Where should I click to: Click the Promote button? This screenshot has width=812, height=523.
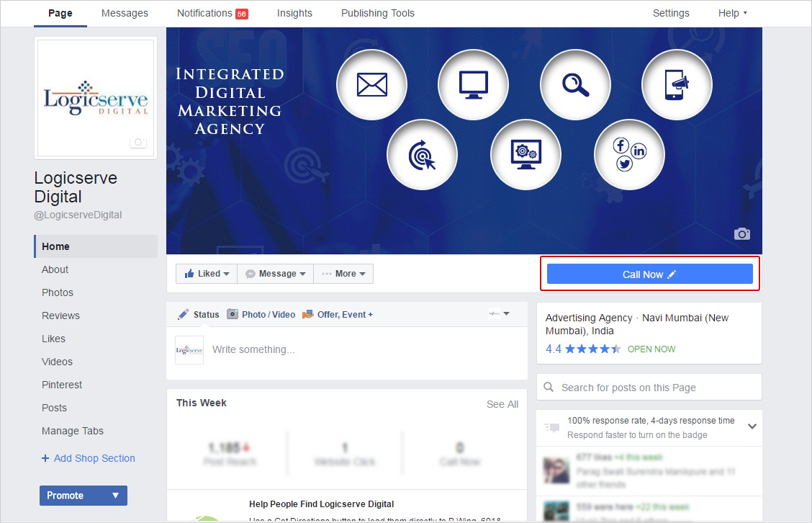coord(84,496)
